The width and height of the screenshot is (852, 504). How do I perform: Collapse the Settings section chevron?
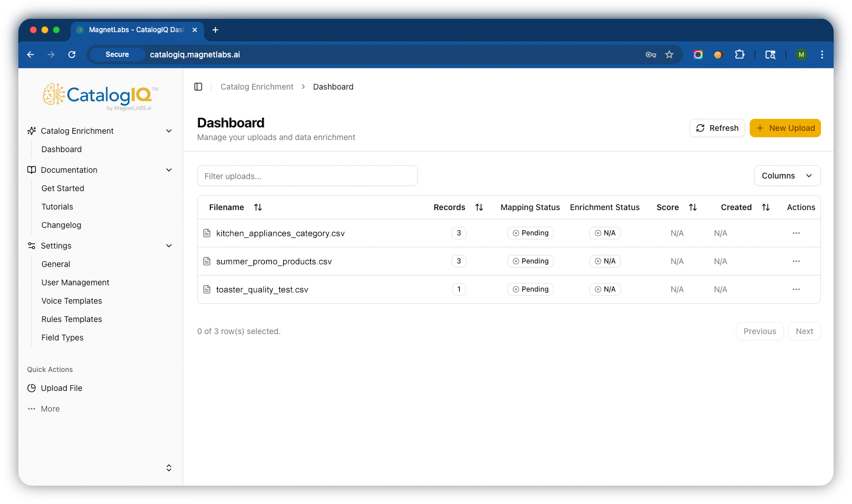click(x=169, y=246)
